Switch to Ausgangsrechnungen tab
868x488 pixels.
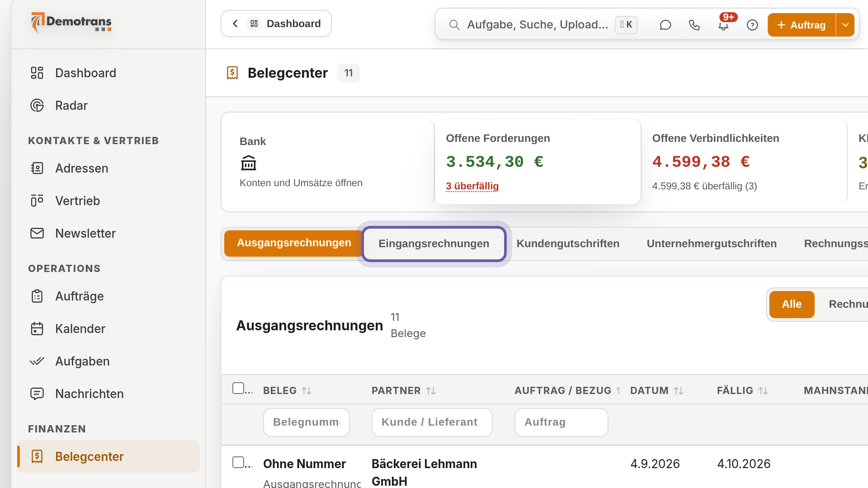click(x=294, y=243)
